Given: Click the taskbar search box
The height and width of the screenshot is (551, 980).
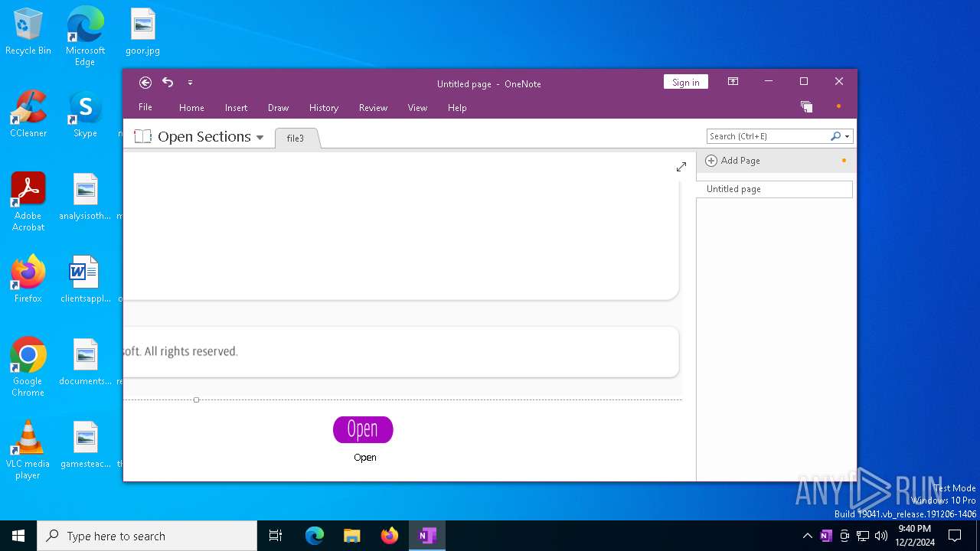Looking at the screenshot, I should 147,536.
